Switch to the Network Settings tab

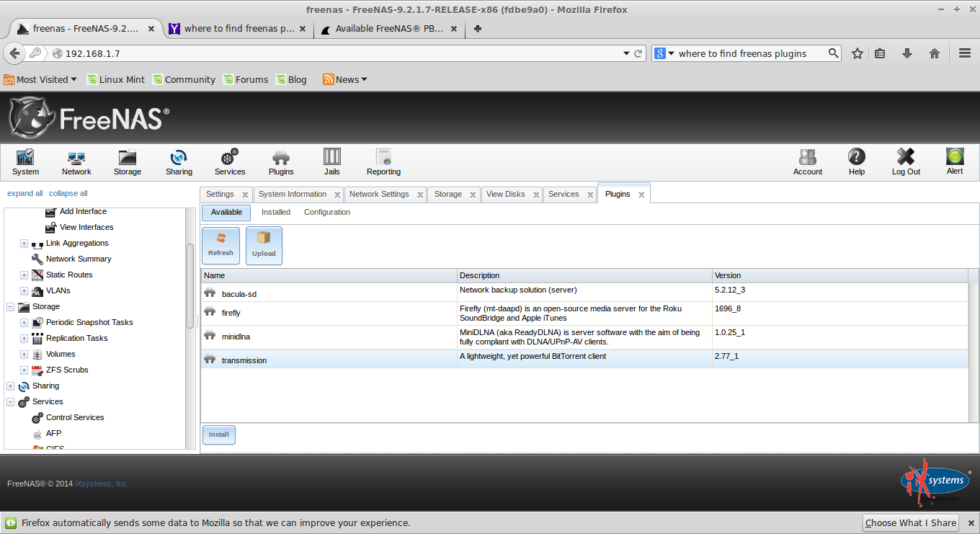click(x=379, y=195)
